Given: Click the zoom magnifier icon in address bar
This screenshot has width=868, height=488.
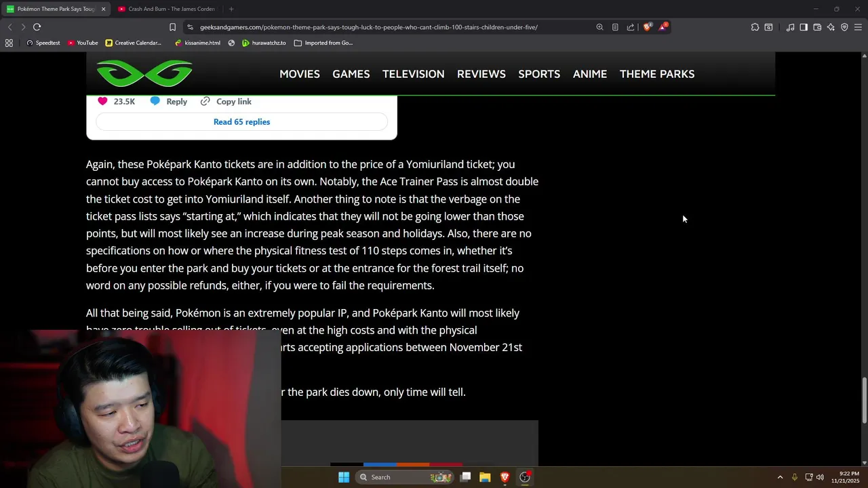Looking at the screenshot, I should (599, 27).
